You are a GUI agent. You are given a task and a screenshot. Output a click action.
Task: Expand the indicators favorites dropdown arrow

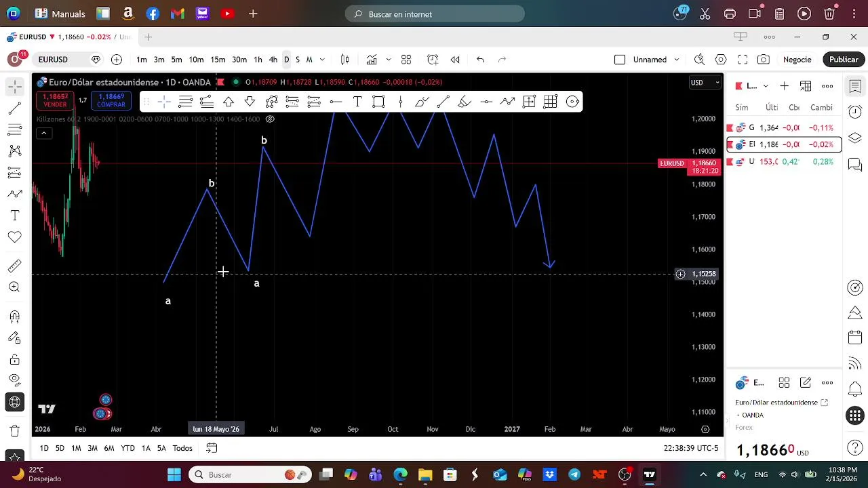[x=389, y=60]
